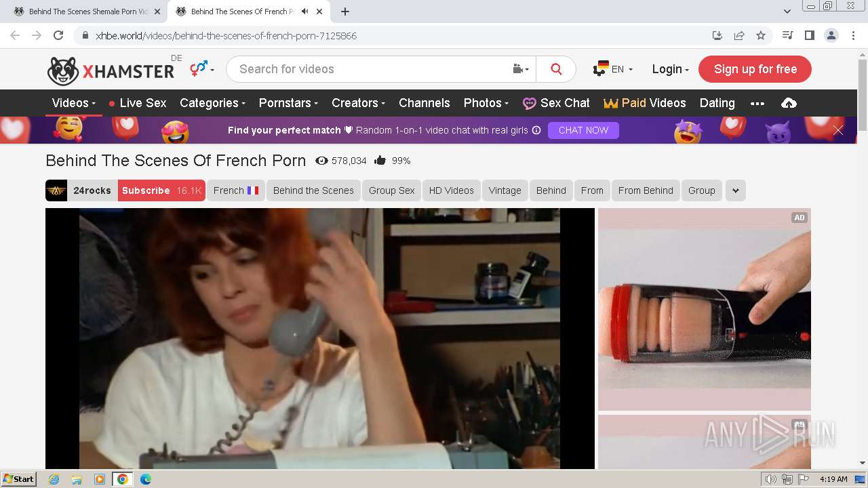
Task: Open the Dating menu item
Action: pyautogui.click(x=717, y=103)
